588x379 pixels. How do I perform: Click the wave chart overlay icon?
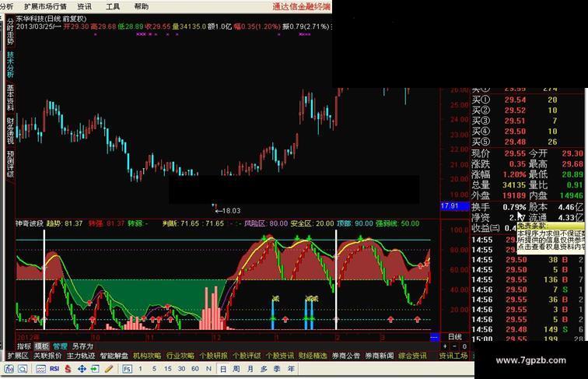click(x=40, y=369)
